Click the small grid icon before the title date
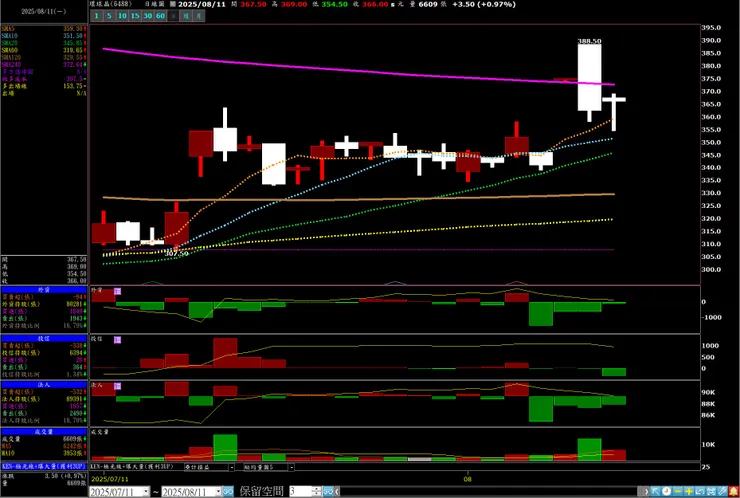 [x=173, y=4]
